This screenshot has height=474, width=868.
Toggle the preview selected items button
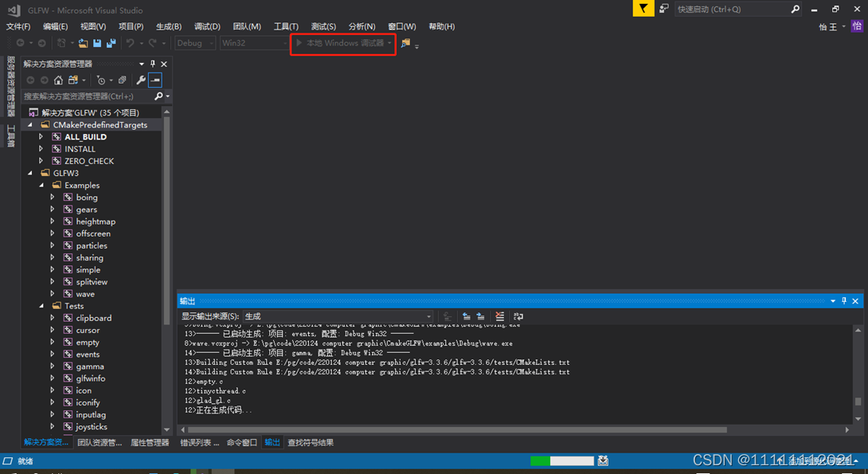[155, 80]
